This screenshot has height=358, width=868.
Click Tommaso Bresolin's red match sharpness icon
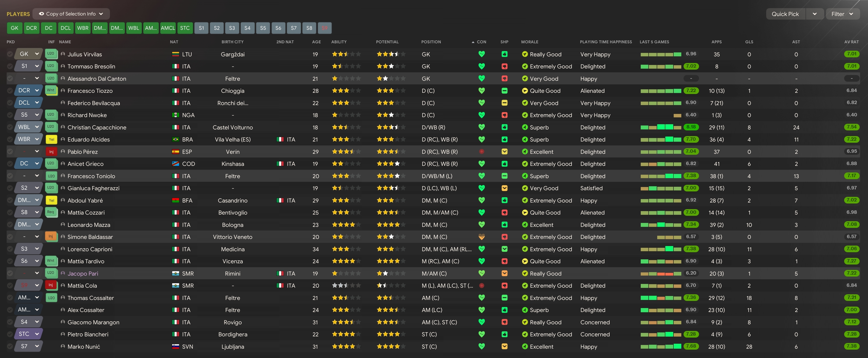(504, 66)
